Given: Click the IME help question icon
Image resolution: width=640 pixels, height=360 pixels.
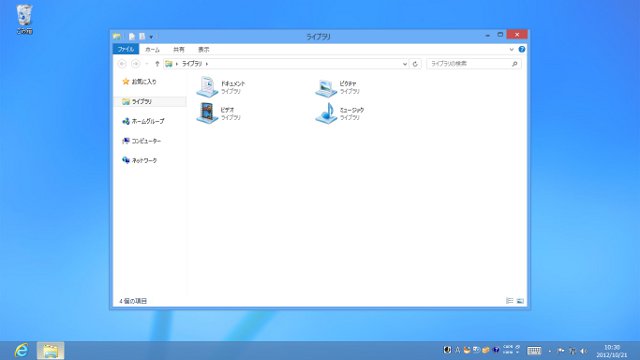Looking at the screenshot, I should 496,350.
